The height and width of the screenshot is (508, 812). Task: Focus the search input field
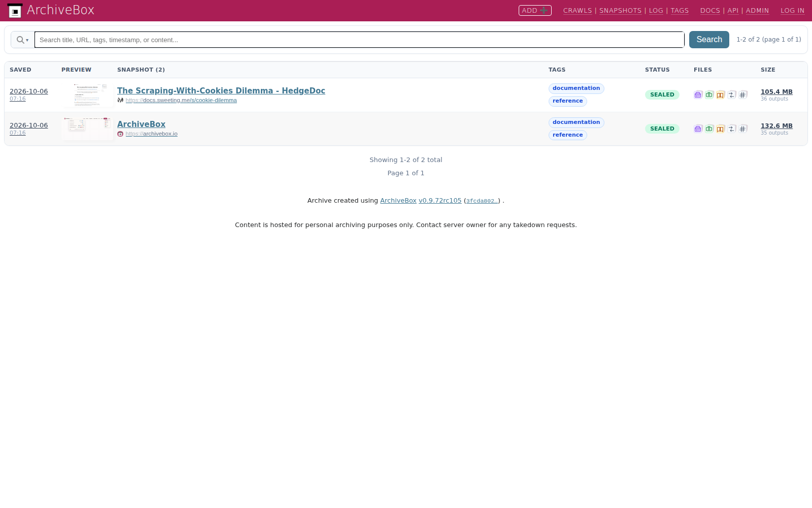coord(359,40)
